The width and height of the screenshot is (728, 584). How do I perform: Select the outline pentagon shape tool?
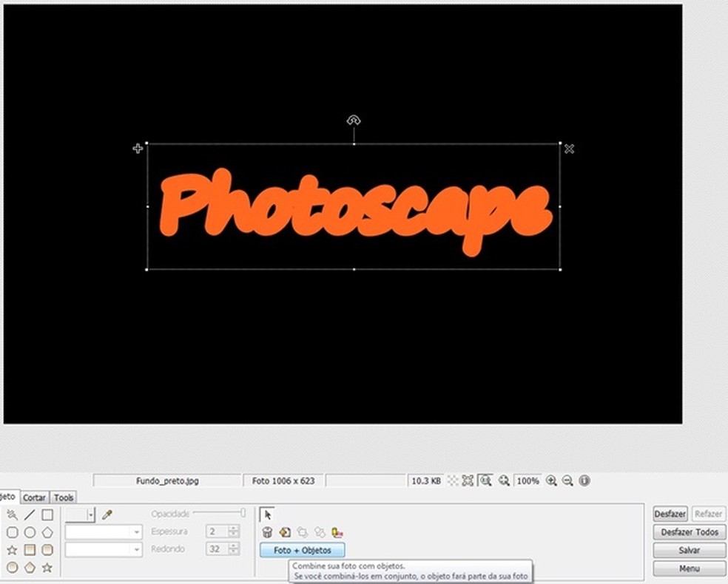[x=47, y=532]
